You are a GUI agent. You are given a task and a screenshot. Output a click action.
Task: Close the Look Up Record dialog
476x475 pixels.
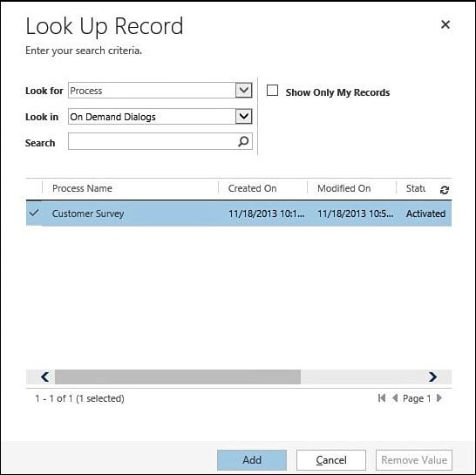(445, 24)
